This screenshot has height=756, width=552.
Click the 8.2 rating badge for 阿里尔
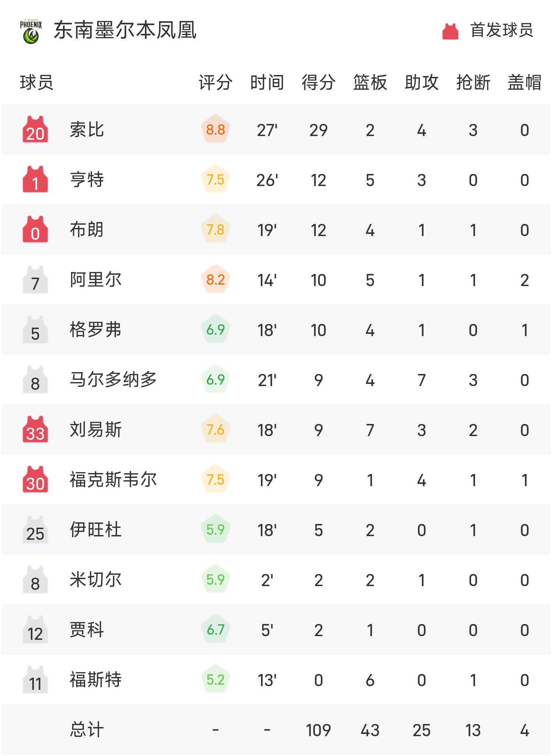coord(216,280)
